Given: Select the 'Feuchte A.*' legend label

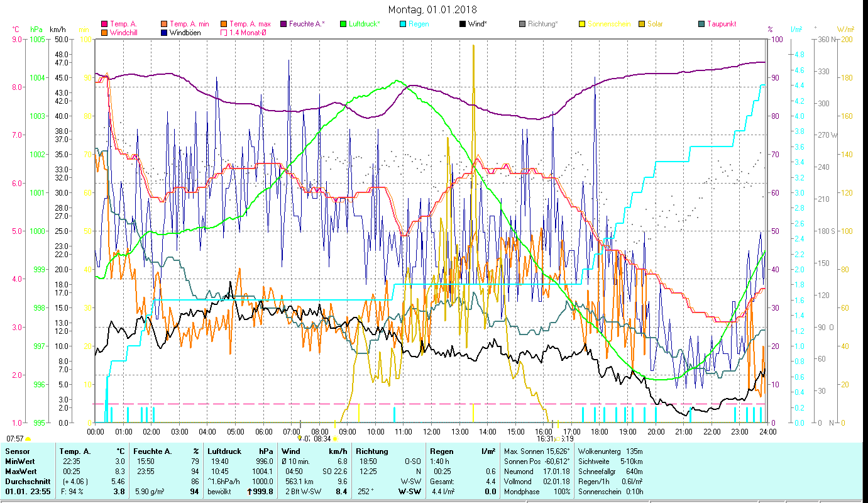Looking at the screenshot, I should coord(305,24).
